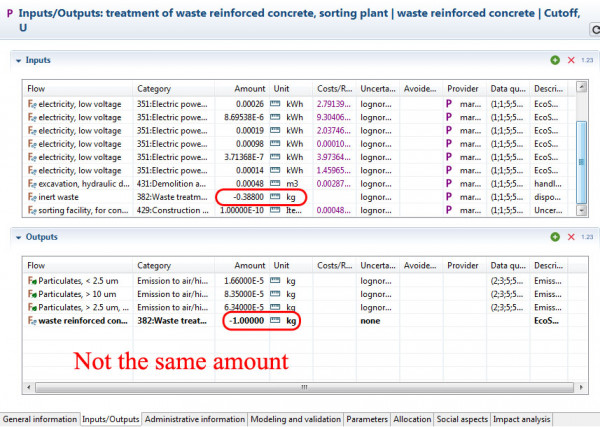Click Outputs horizontal scrollbar left arrow

pyautogui.click(x=29, y=387)
